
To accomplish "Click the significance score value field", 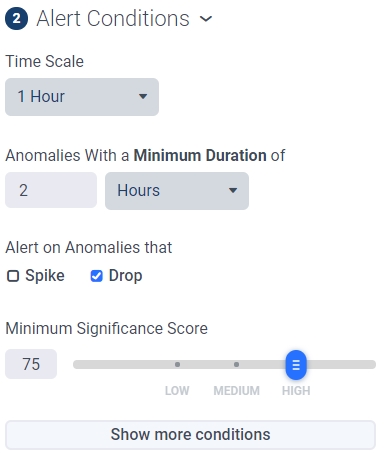I will point(31,364).
